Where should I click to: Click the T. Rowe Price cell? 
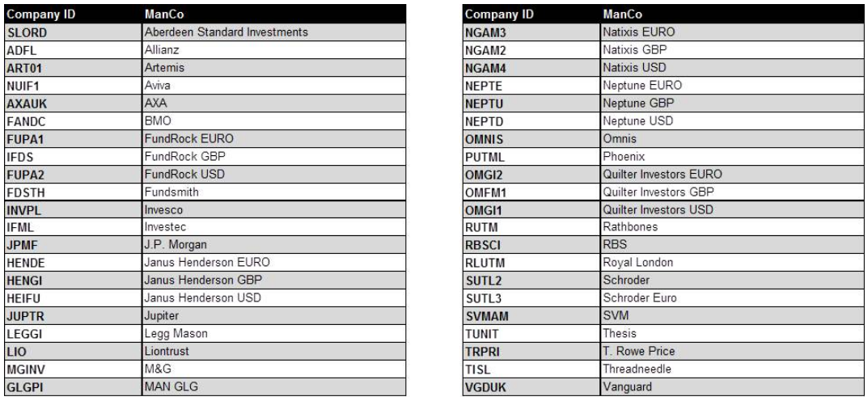pos(732,351)
